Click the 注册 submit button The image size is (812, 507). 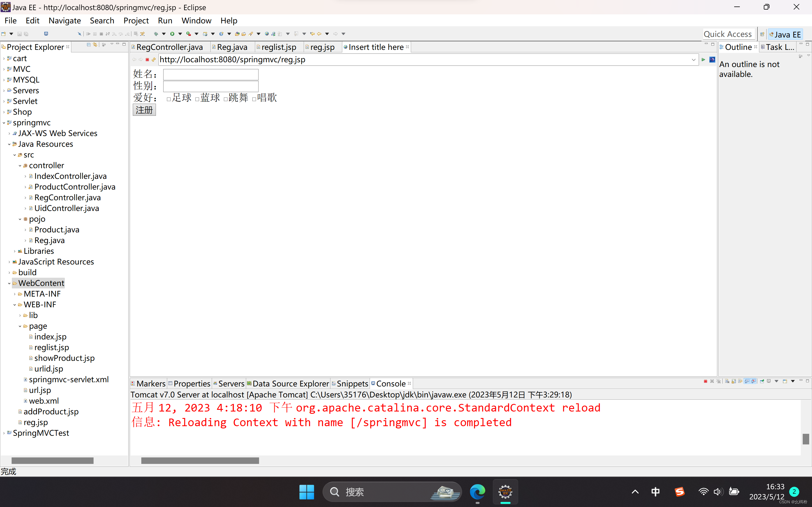click(x=144, y=110)
